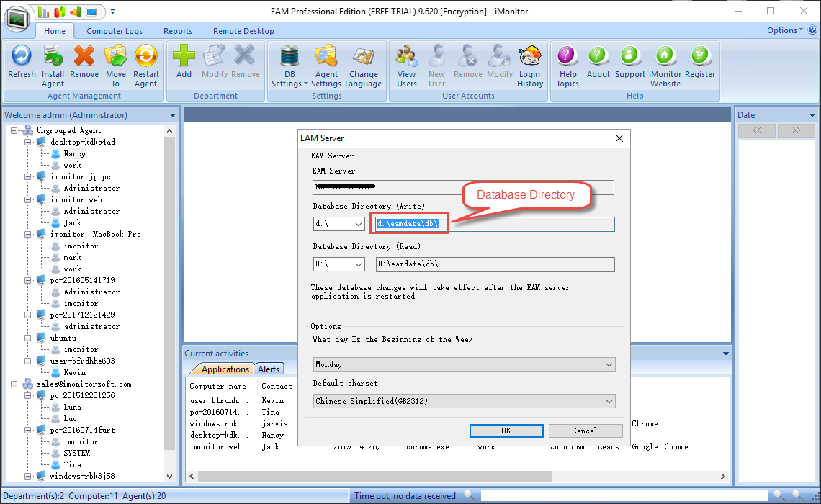Image resolution: width=821 pixels, height=504 pixels.
Task: Click the Move To icon
Action: pyautogui.click(x=115, y=55)
